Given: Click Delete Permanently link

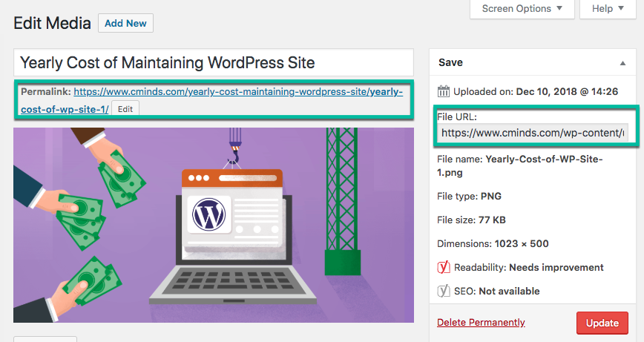Looking at the screenshot, I should (x=481, y=323).
